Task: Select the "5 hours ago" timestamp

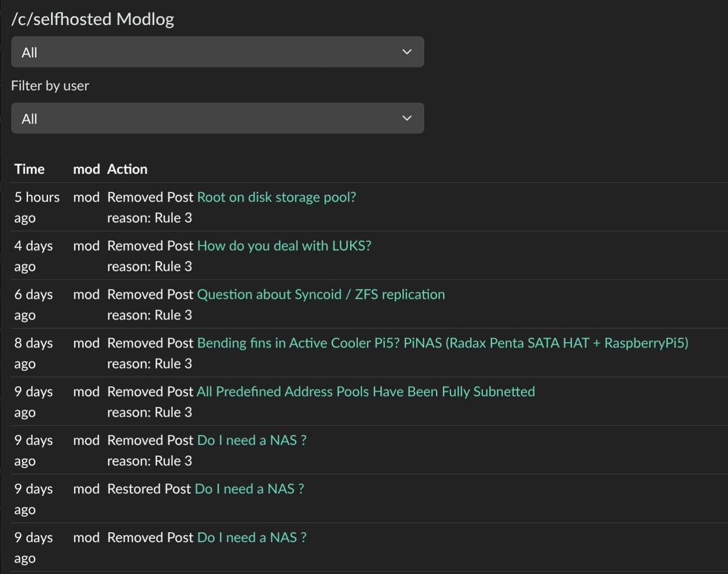Action: point(35,207)
